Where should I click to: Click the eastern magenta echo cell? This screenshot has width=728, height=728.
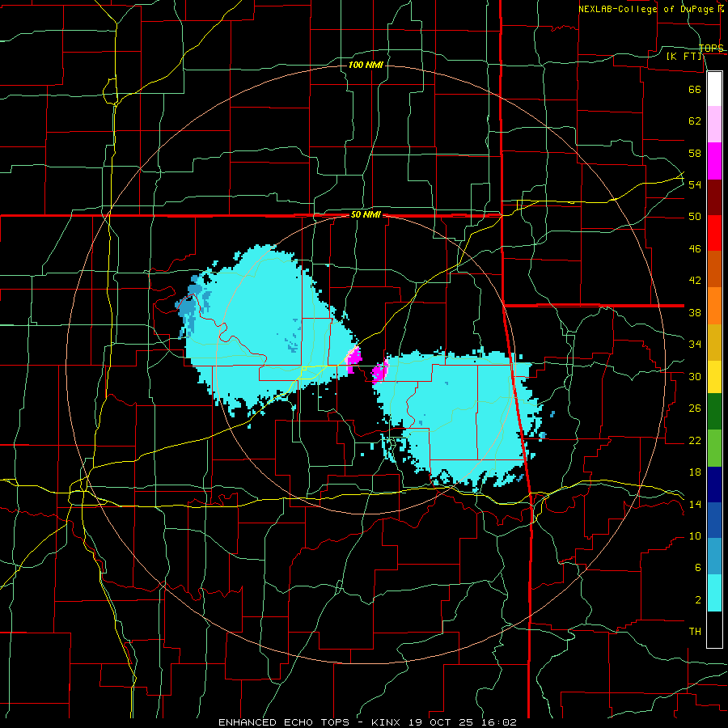tap(380, 370)
